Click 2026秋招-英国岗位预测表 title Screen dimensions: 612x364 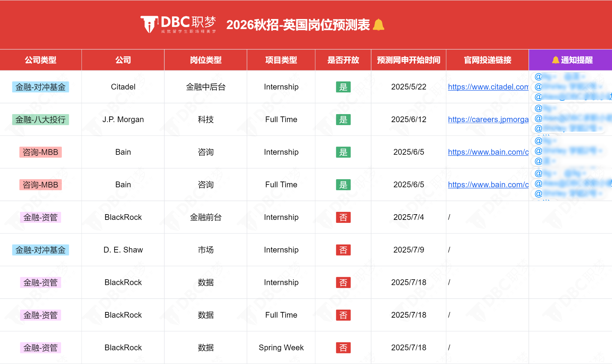298,25
